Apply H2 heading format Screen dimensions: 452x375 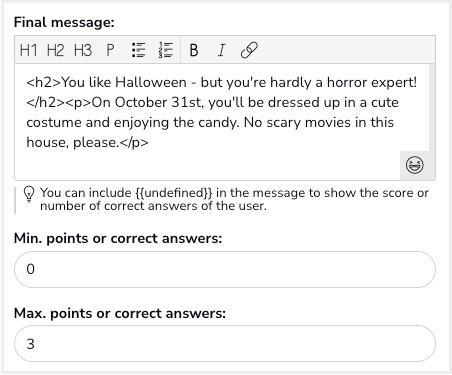pos(55,50)
